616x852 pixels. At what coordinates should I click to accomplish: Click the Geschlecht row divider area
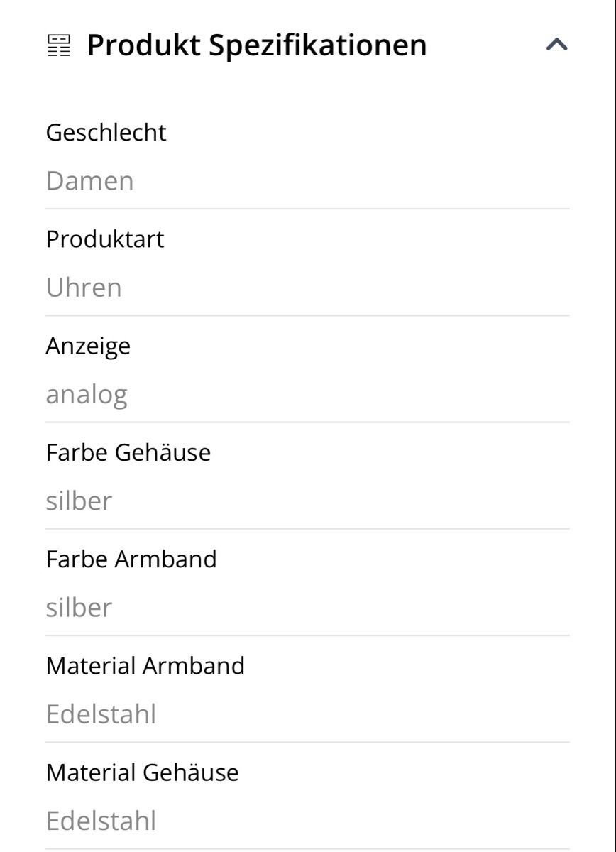(308, 209)
